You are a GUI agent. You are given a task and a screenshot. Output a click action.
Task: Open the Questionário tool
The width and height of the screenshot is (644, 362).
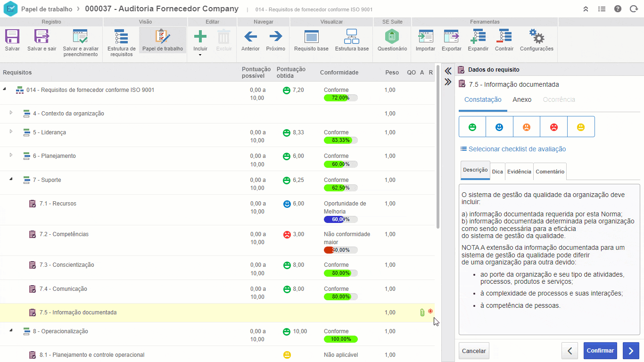tap(392, 40)
